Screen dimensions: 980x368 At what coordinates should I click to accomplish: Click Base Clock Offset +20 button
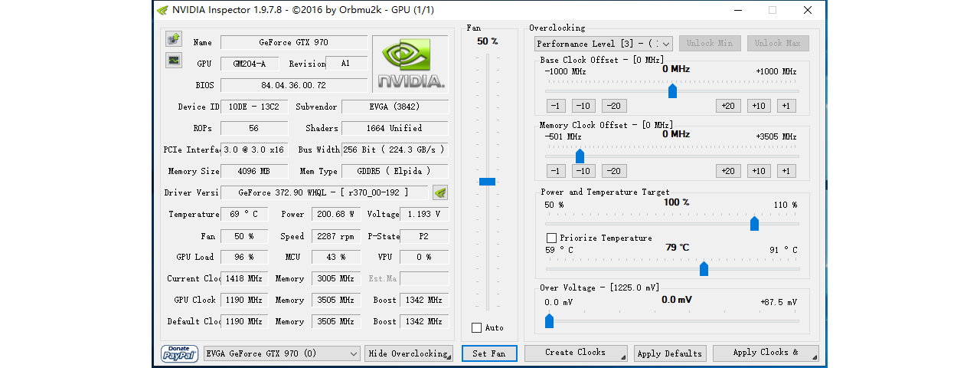click(x=728, y=106)
